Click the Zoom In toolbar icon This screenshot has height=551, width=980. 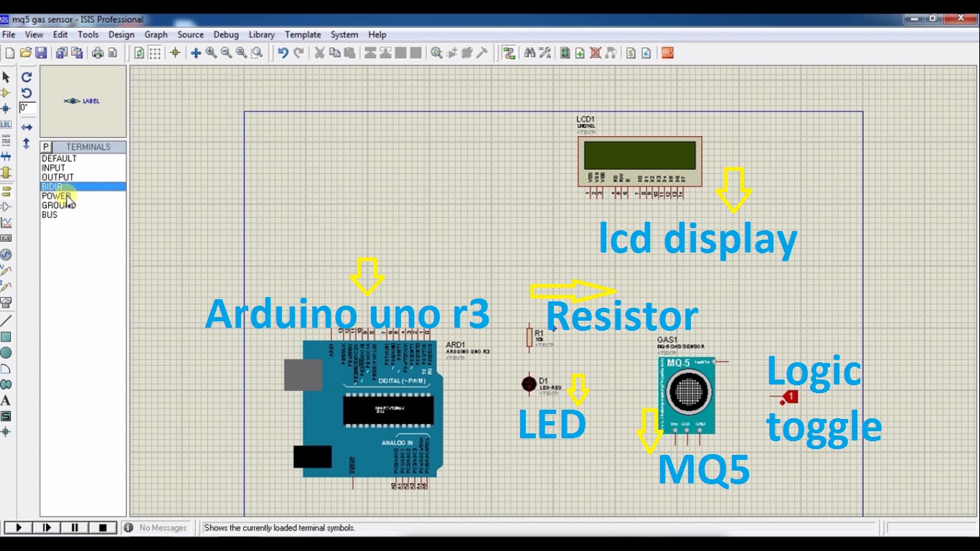pyautogui.click(x=209, y=52)
